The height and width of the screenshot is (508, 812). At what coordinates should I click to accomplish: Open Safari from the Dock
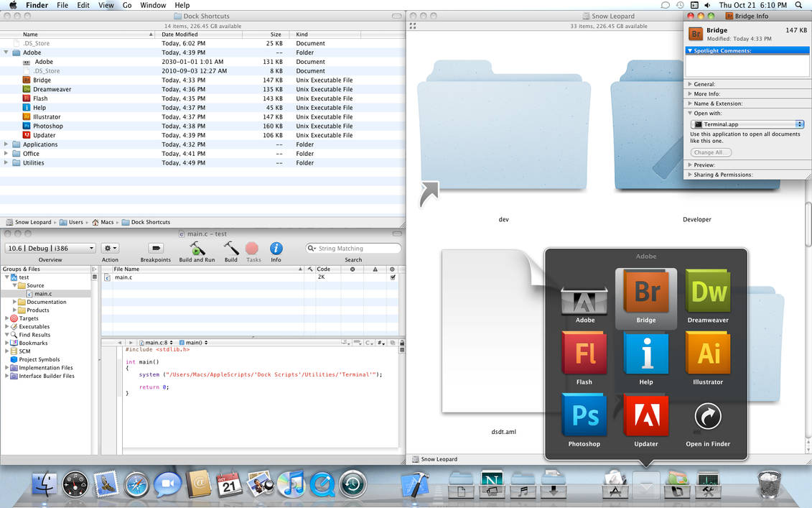(x=136, y=485)
